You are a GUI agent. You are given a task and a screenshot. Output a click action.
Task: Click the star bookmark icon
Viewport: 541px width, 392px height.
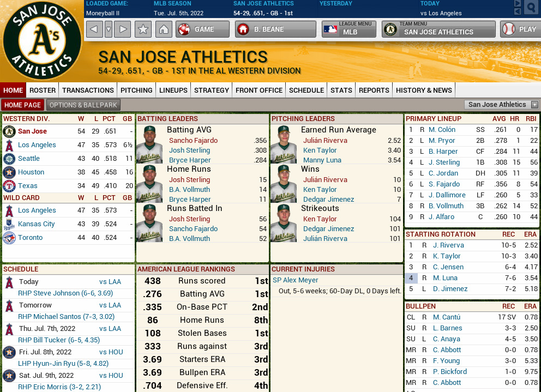click(143, 29)
